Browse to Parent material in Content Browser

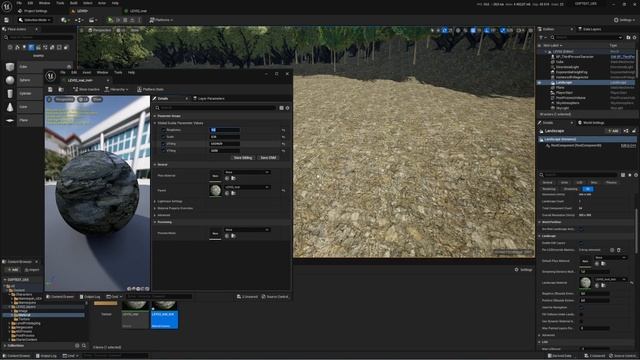(x=233, y=193)
